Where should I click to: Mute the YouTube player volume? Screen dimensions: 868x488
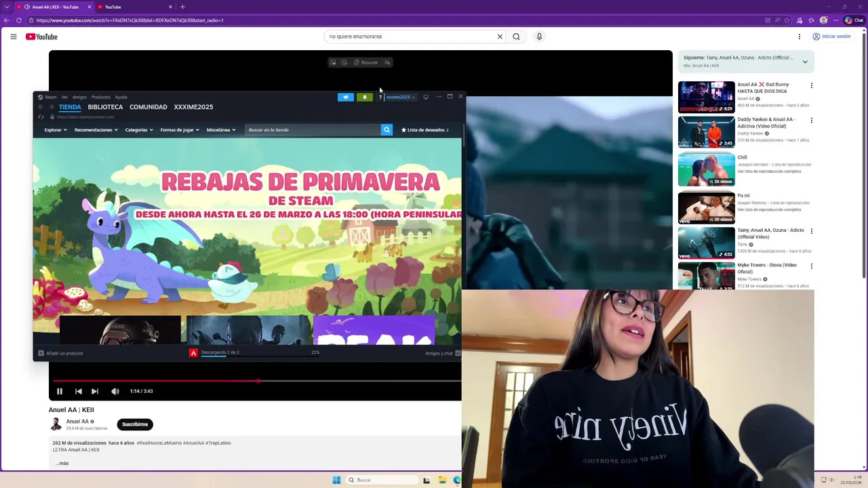point(115,391)
